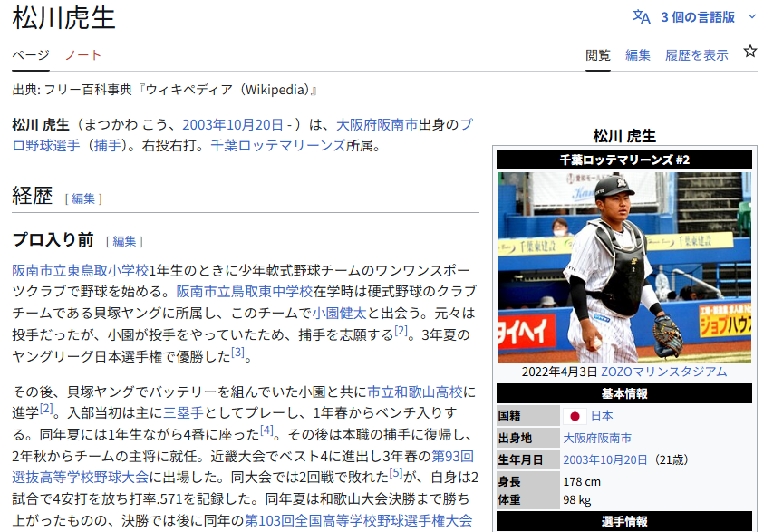This screenshot has height=532, width=773.
Task: Enlarge the infobox photo of the catcher
Action: pos(624,266)
